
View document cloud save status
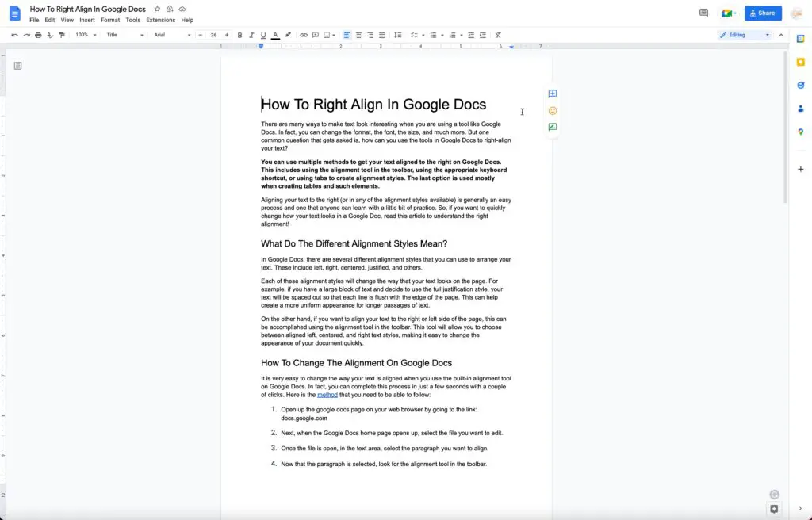point(182,9)
